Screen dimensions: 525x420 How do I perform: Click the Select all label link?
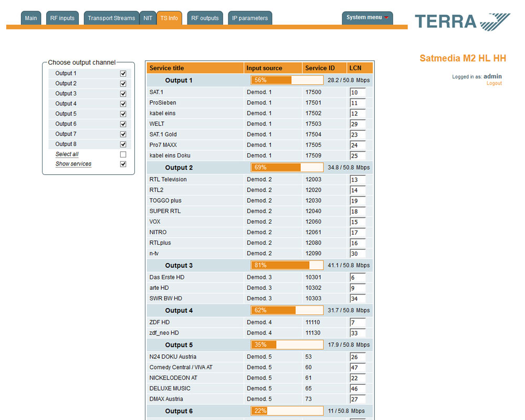[x=67, y=154]
